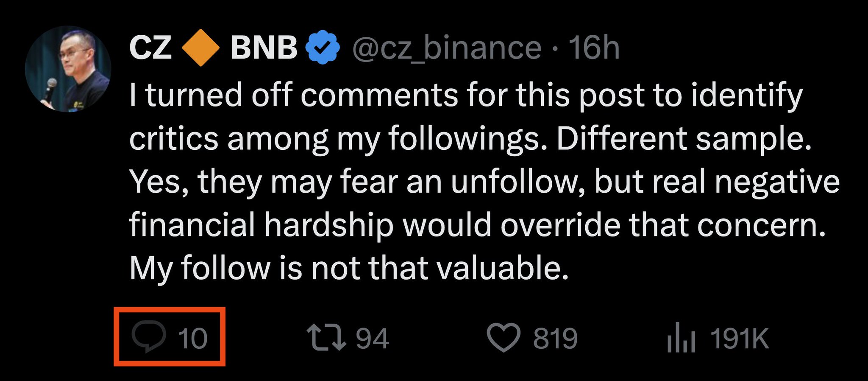Click the retweet arrows icon
The height and width of the screenshot is (381, 868).
pyautogui.click(x=326, y=338)
